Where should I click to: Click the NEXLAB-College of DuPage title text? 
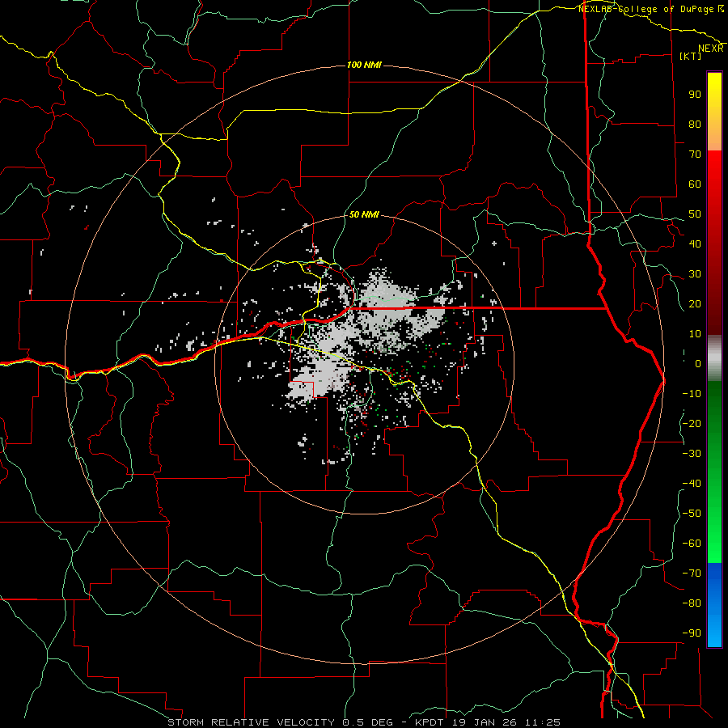tap(645, 9)
